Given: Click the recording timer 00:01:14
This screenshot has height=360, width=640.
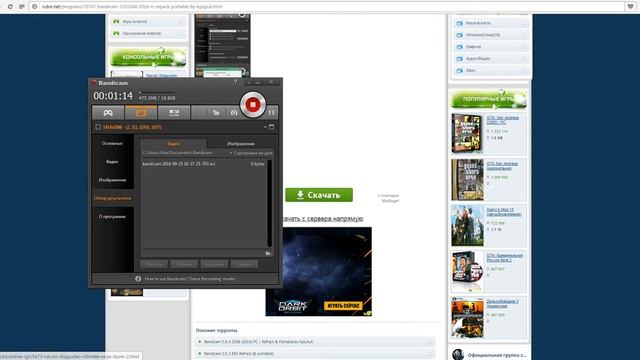Looking at the screenshot, I should pos(113,96).
